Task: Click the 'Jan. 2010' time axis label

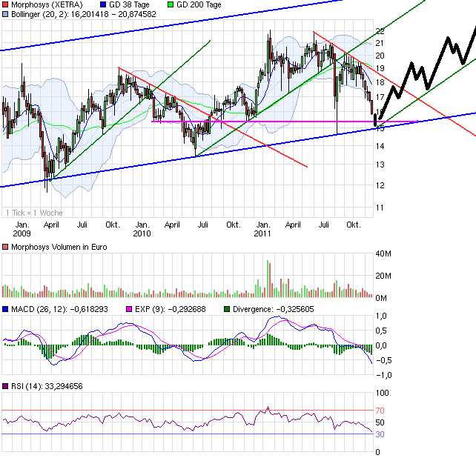Action: pos(142,229)
